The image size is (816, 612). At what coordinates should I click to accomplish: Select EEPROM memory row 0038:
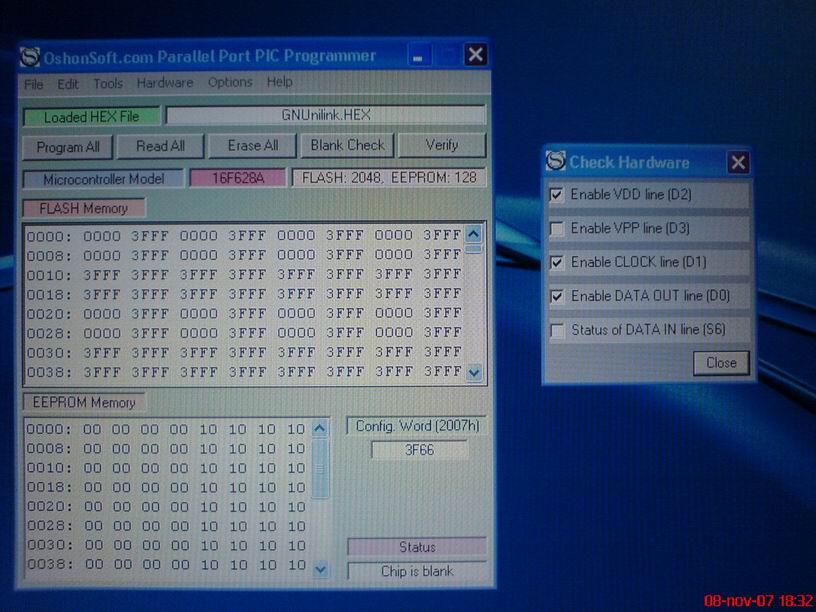pyautogui.click(x=165, y=564)
